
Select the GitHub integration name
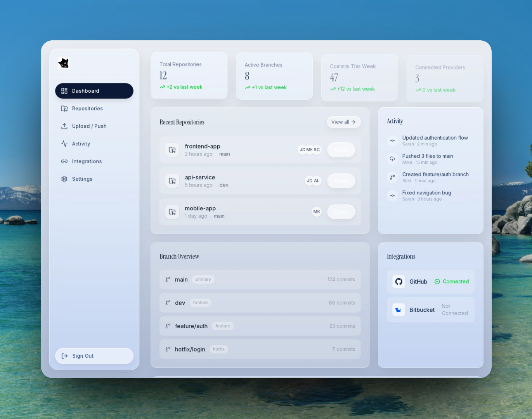click(x=418, y=282)
